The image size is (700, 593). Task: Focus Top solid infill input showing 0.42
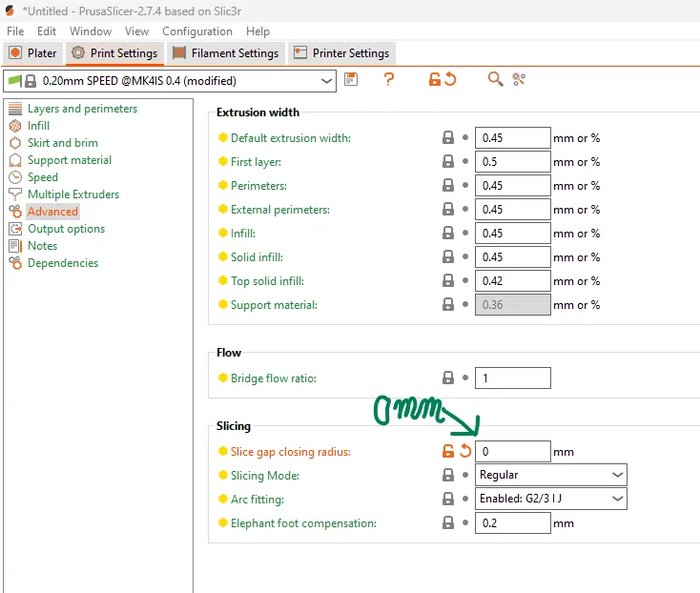(x=512, y=281)
